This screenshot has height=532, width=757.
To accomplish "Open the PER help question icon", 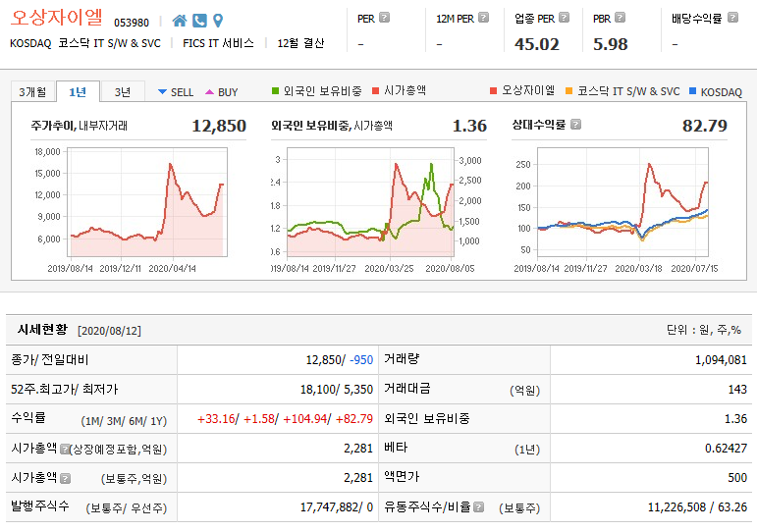I will [384, 18].
